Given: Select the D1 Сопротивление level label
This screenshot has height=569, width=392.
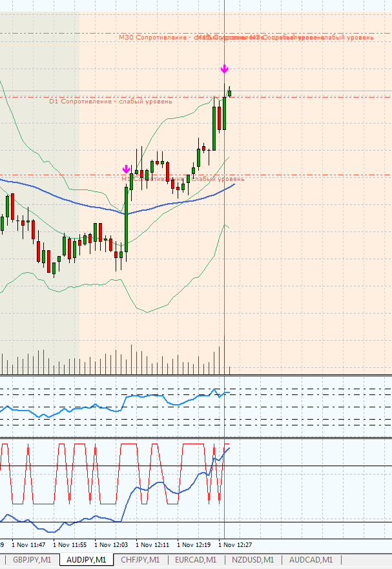Looking at the screenshot, I should (x=110, y=102).
